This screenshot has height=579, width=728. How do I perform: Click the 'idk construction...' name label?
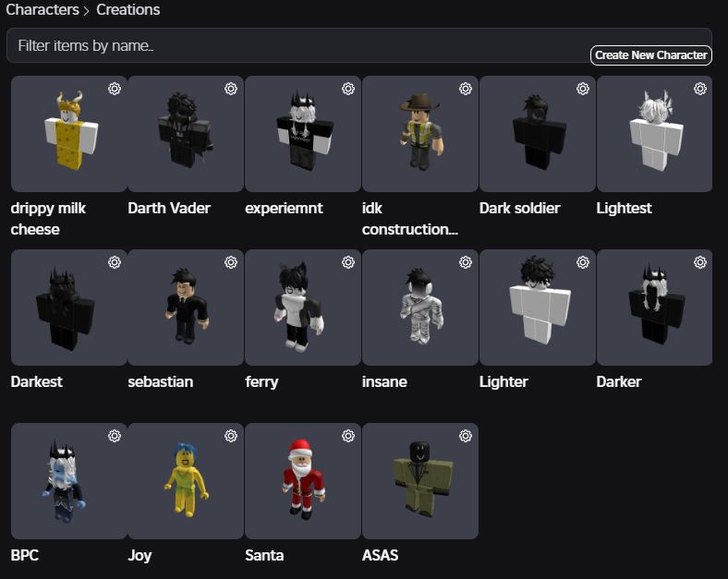click(410, 219)
